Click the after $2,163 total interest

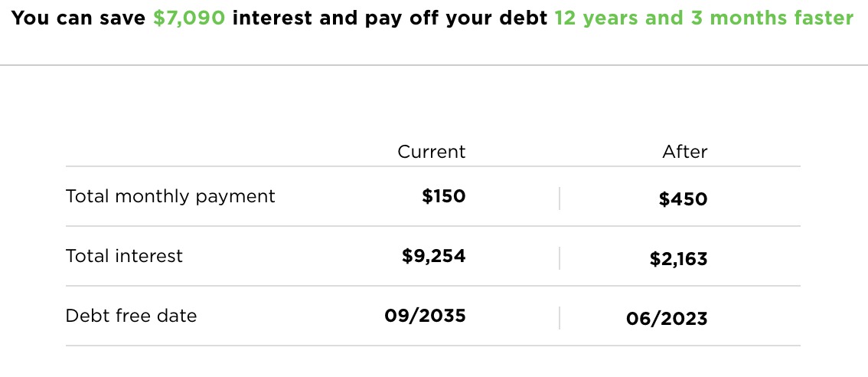pos(678,260)
